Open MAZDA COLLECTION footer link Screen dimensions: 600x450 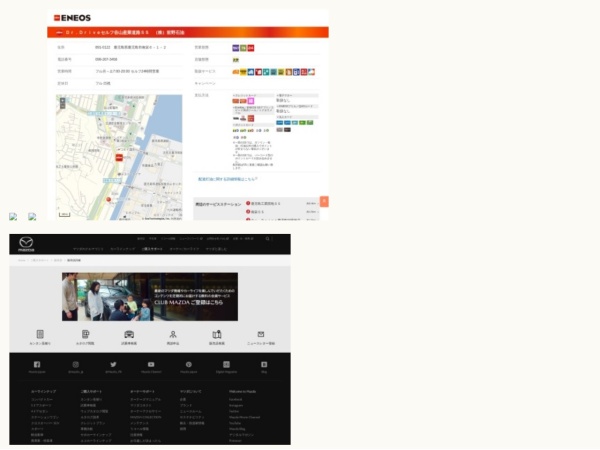146,417
